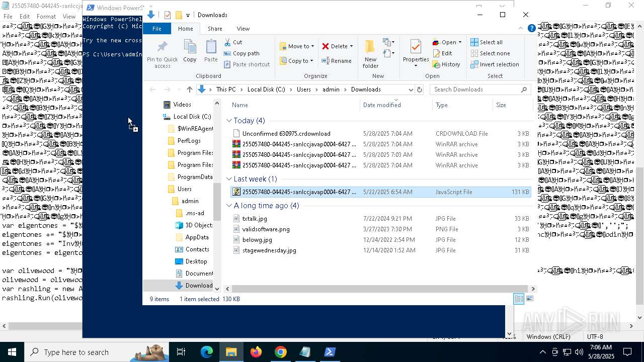Image resolution: width=644 pixels, height=362 pixels.
Task: Open the Move to dropdown
Action: pyautogui.click(x=297, y=46)
